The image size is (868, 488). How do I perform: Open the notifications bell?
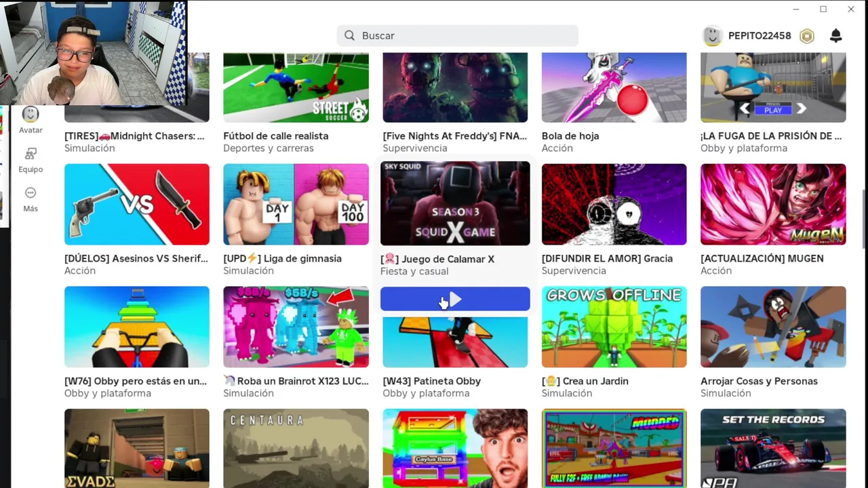pyautogui.click(x=835, y=36)
